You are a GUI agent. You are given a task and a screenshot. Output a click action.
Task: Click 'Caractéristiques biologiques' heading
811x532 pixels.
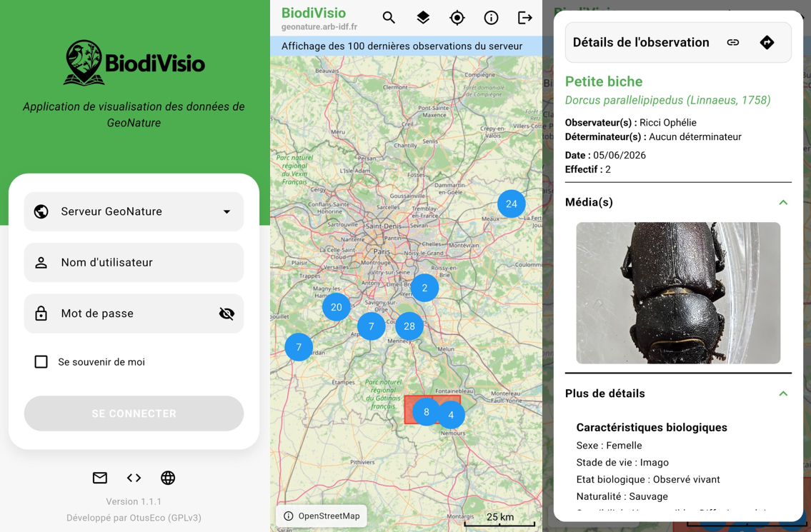click(652, 428)
